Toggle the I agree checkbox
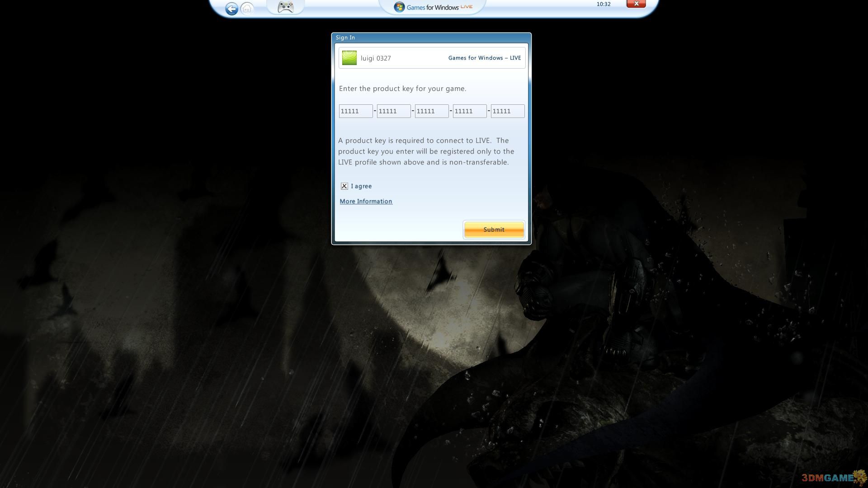The image size is (868, 488). [x=344, y=186]
